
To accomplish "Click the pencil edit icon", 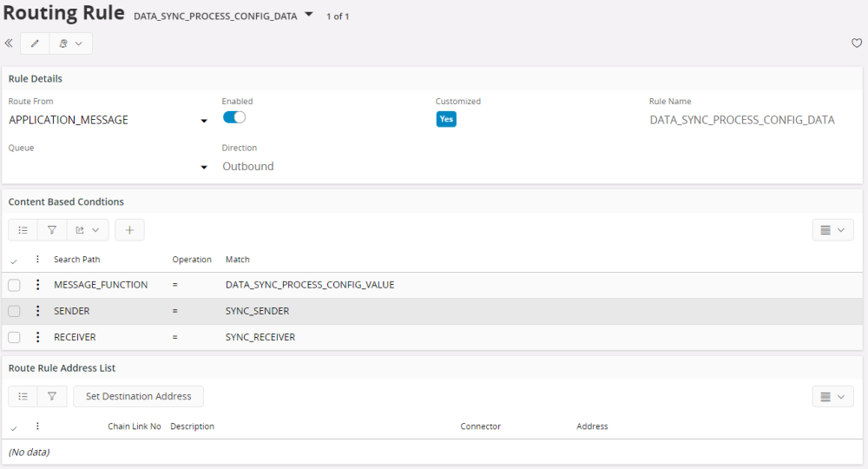I will (35, 43).
